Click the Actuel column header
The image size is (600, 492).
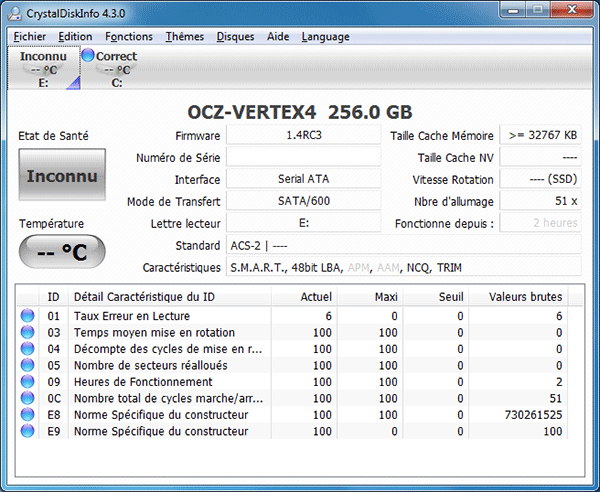tap(304, 297)
